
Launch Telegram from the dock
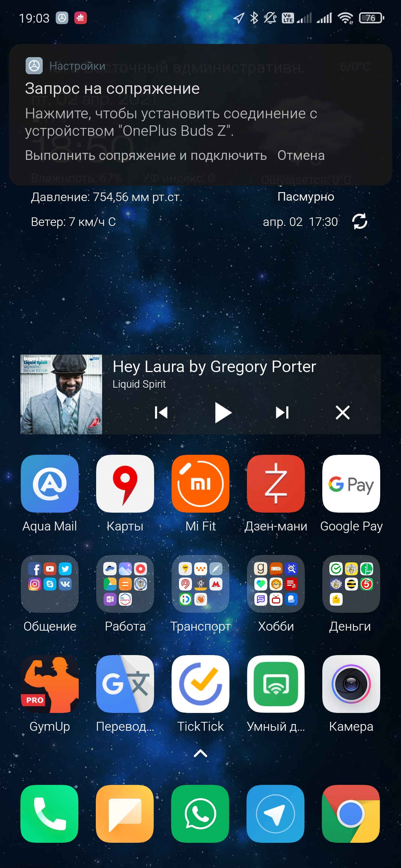276,814
